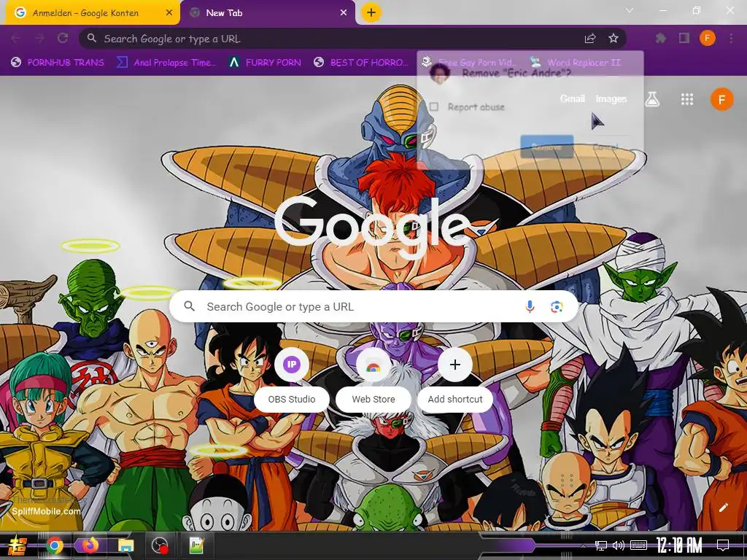Close the Anmelden – Google Konten tab
The width and height of the screenshot is (747, 560).
coord(169,13)
